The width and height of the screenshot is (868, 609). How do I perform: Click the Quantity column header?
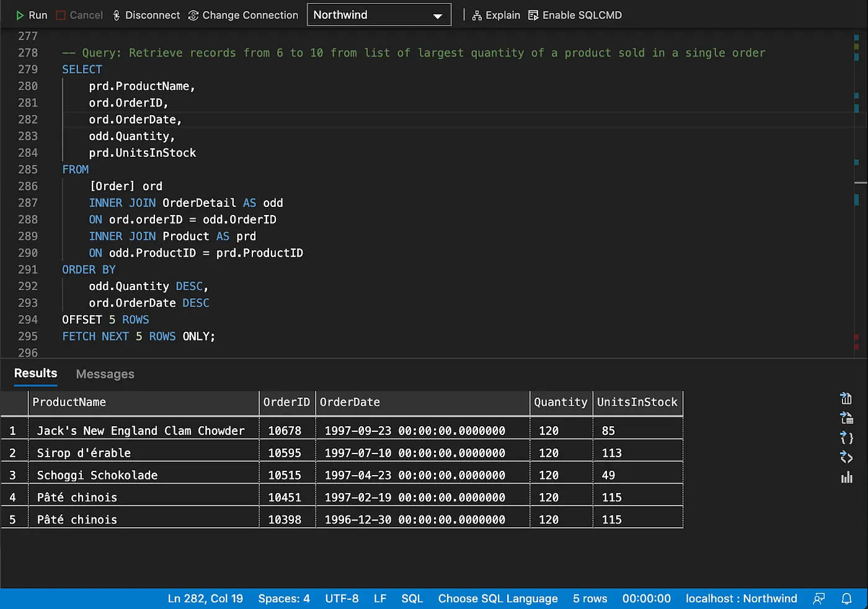[x=561, y=403]
